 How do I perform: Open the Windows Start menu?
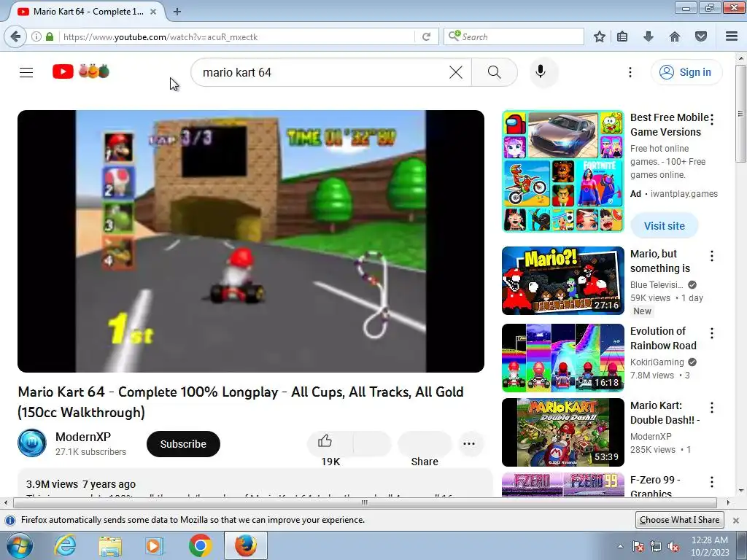click(x=19, y=545)
